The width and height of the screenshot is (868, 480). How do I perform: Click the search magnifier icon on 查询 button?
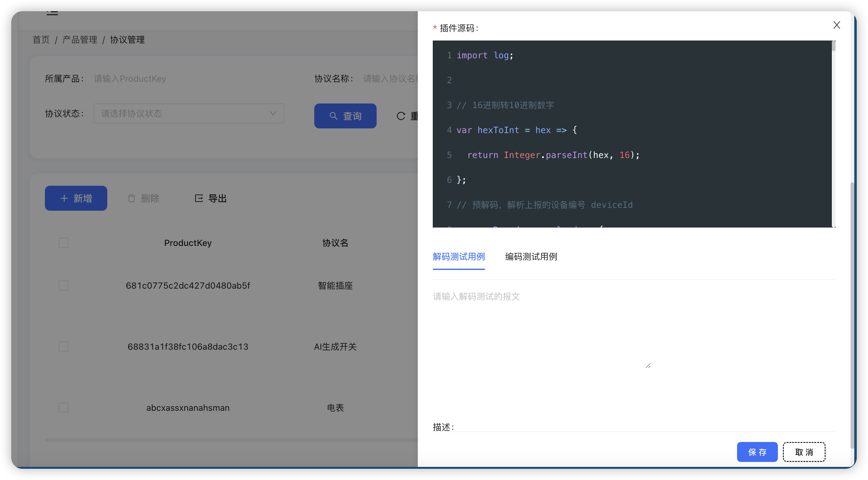[334, 116]
